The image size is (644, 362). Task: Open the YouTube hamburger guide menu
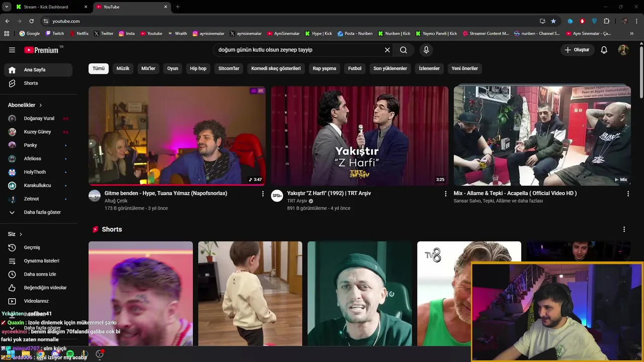(x=12, y=50)
